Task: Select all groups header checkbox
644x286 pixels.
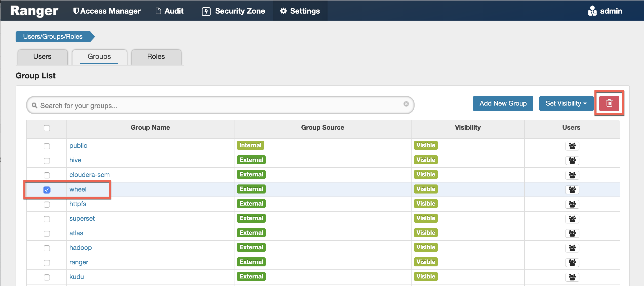Action: (x=47, y=128)
